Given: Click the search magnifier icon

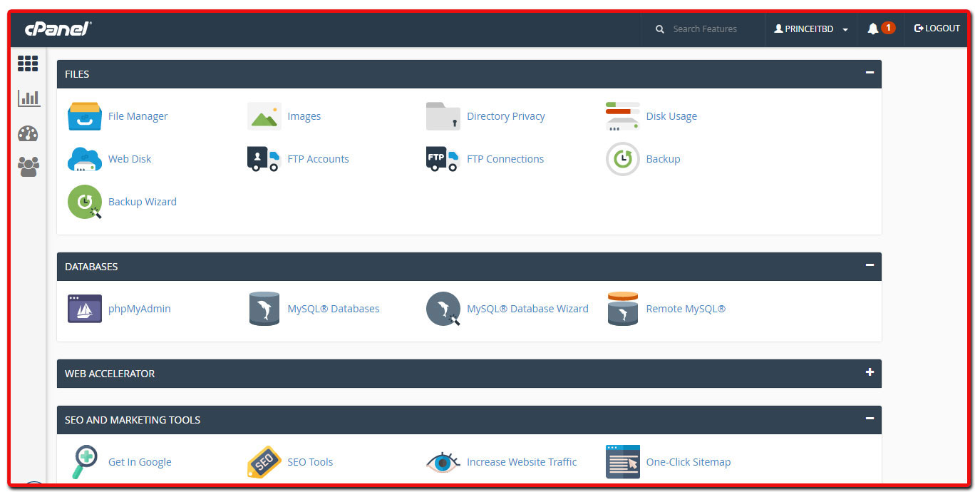Looking at the screenshot, I should [x=660, y=29].
